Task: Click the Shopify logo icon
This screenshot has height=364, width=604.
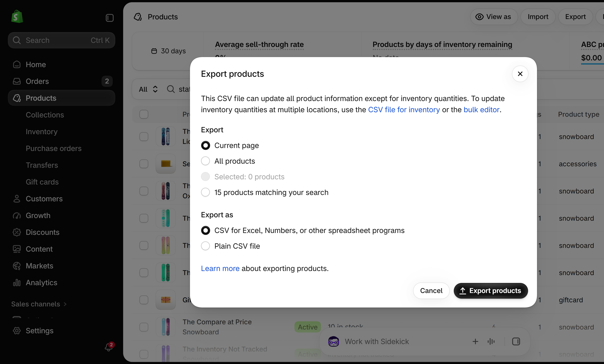Action: [17, 17]
